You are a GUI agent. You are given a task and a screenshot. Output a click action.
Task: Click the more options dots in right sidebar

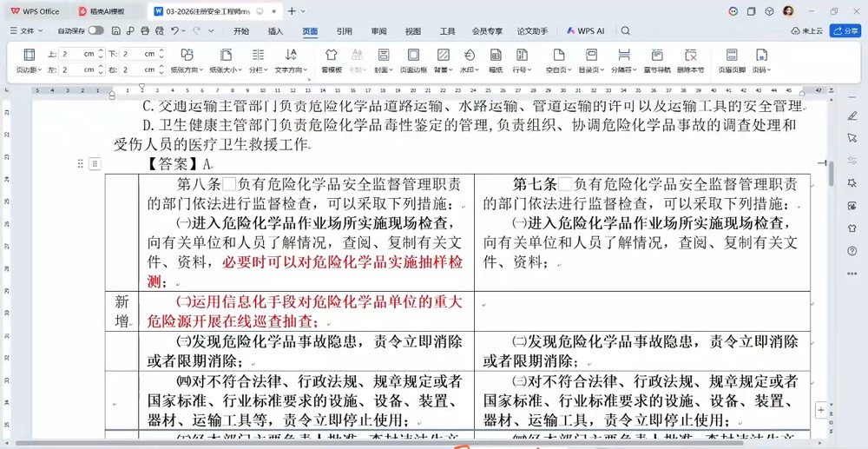click(x=852, y=274)
